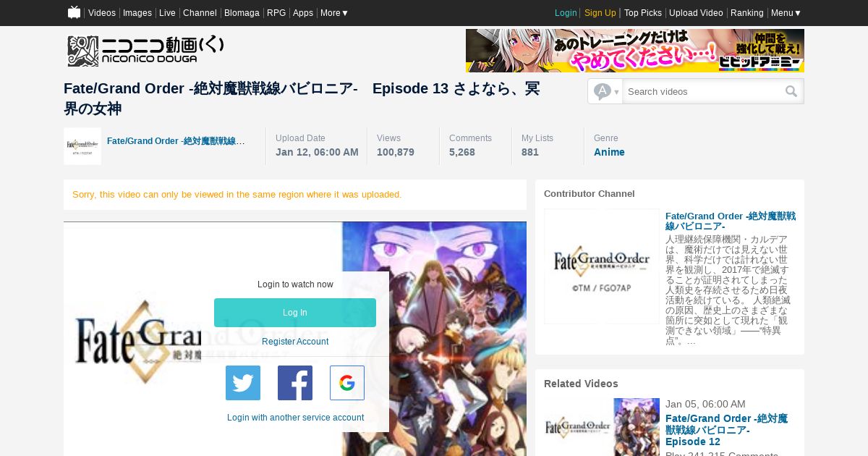Open Blomaga in top navigation

242,13
